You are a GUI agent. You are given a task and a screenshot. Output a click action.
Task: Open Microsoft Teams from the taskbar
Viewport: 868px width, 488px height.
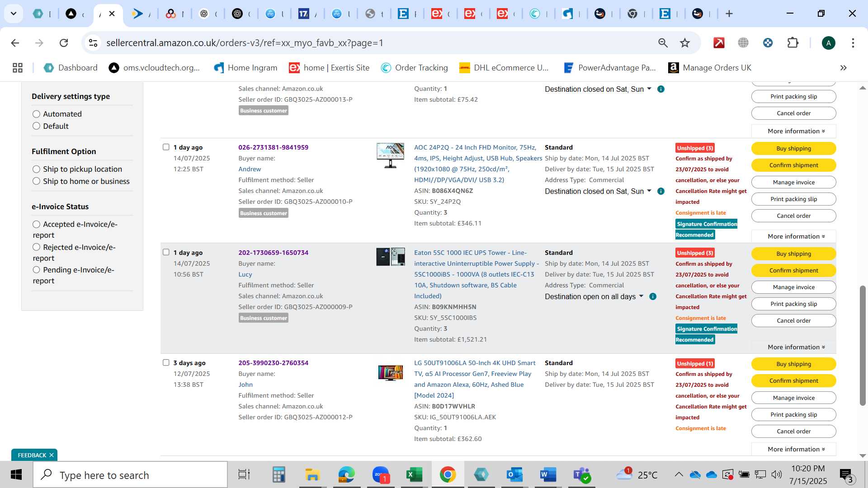pos(581,475)
